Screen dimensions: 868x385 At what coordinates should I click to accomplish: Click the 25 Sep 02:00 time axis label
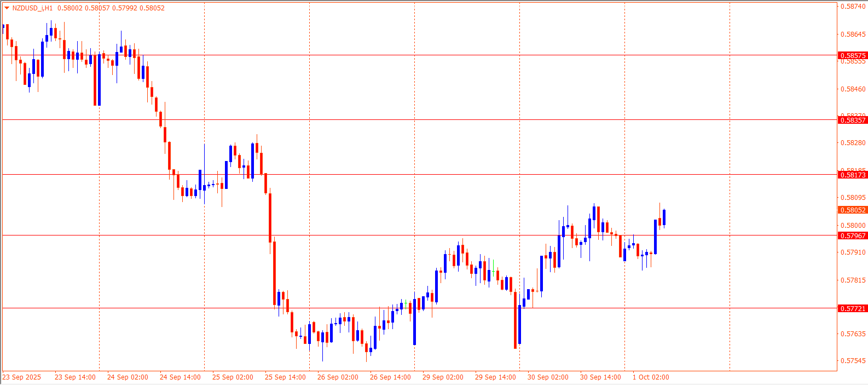(x=233, y=377)
